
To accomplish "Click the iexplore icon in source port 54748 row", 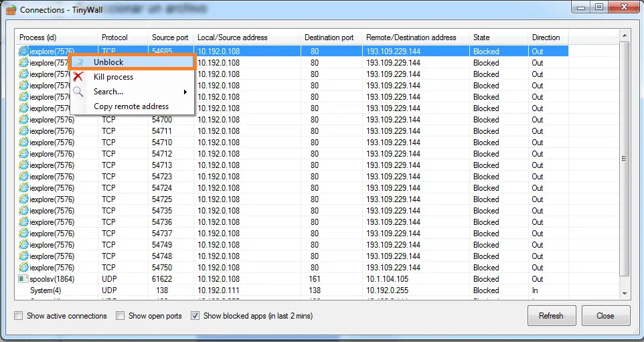I will coord(24,256).
